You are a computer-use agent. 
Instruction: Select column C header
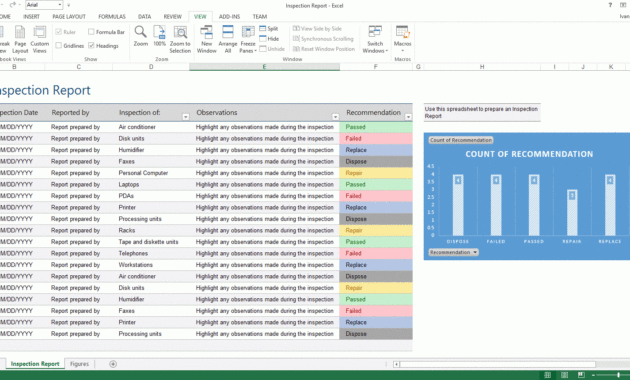[79, 67]
